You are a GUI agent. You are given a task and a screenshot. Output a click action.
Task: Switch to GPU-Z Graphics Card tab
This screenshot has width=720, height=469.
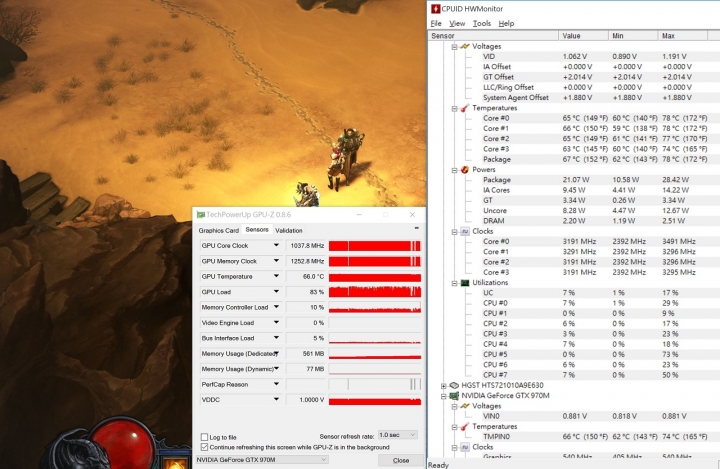219,230
